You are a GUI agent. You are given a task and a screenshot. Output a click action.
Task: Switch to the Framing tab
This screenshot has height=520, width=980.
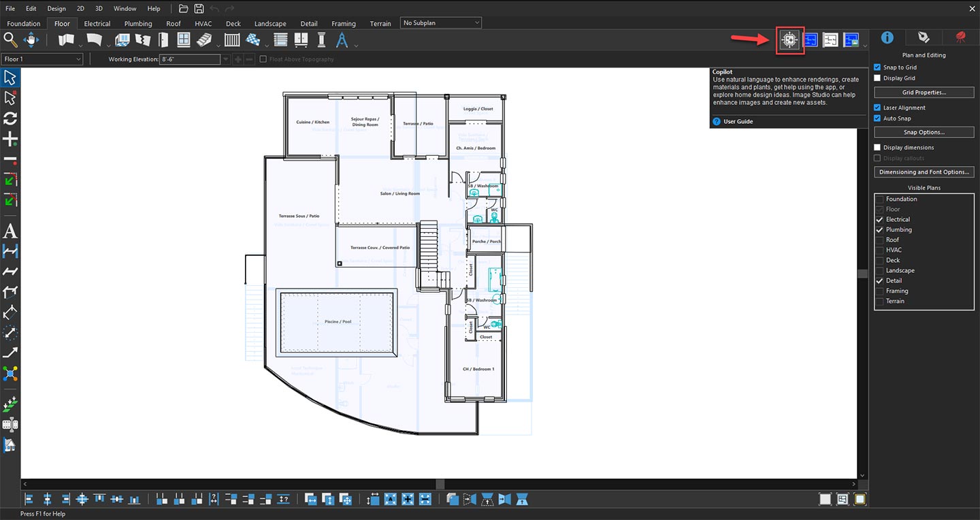pyautogui.click(x=344, y=24)
